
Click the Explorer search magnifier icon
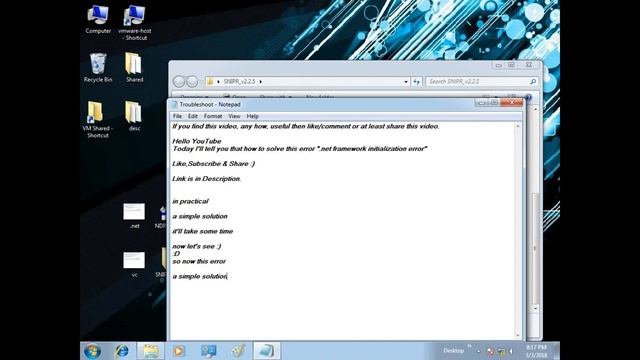coord(533,82)
